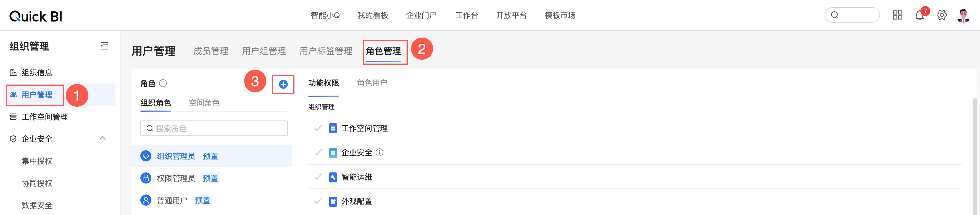Viewport: 980px width, 215px height.
Task: Click the user avatar in header
Action: click(963, 15)
